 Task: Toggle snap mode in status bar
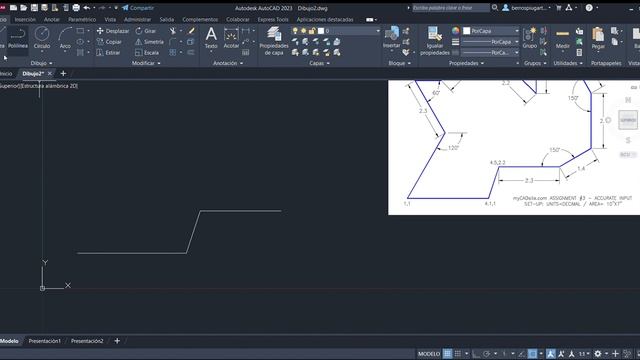[x=458, y=353]
